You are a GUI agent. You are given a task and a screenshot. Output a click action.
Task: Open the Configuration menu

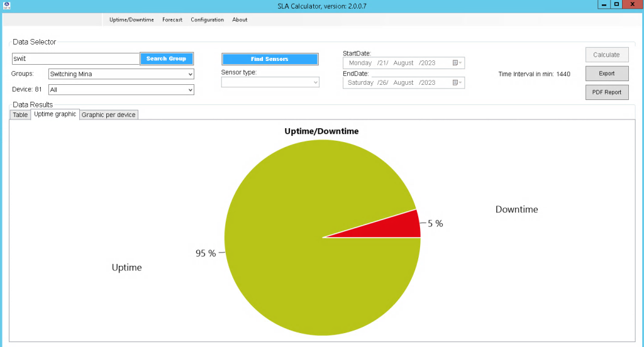[x=207, y=19]
